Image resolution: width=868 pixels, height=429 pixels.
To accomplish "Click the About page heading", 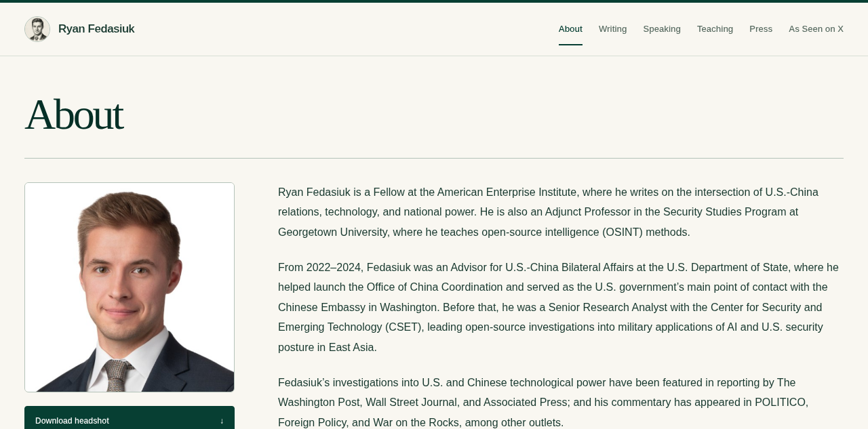I will [74, 115].
